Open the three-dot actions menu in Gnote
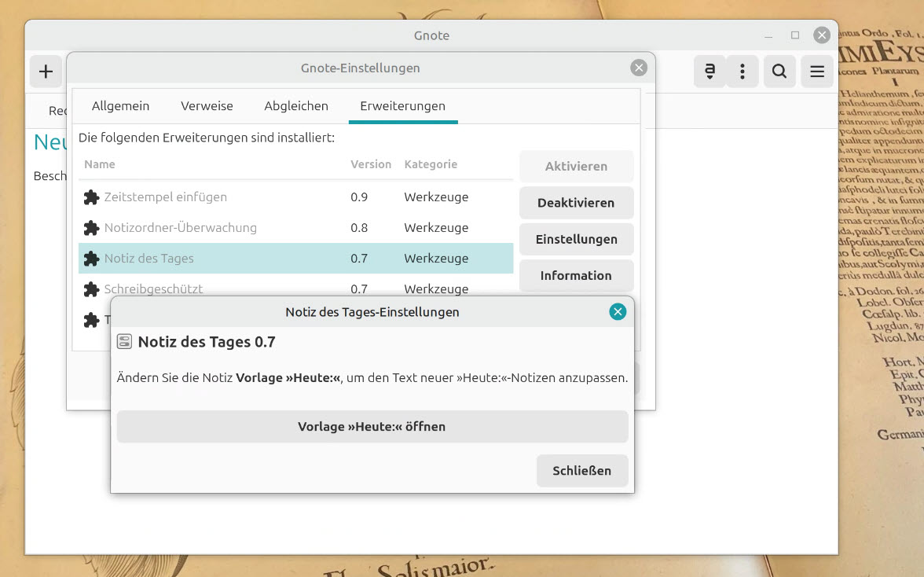Image resolution: width=924 pixels, height=577 pixels. point(742,72)
